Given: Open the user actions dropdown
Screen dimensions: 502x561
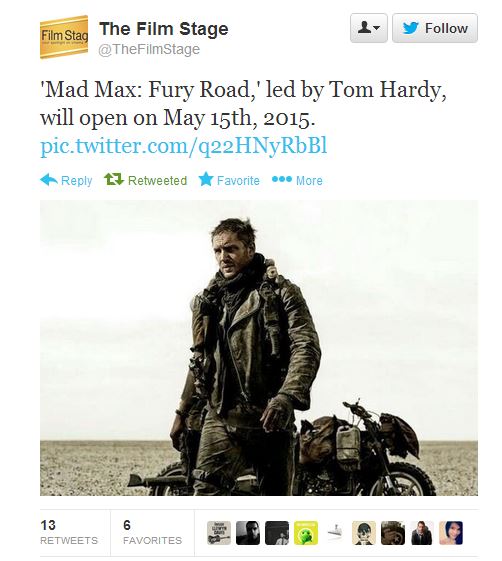Looking at the screenshot, I should (x=369, y=28).
